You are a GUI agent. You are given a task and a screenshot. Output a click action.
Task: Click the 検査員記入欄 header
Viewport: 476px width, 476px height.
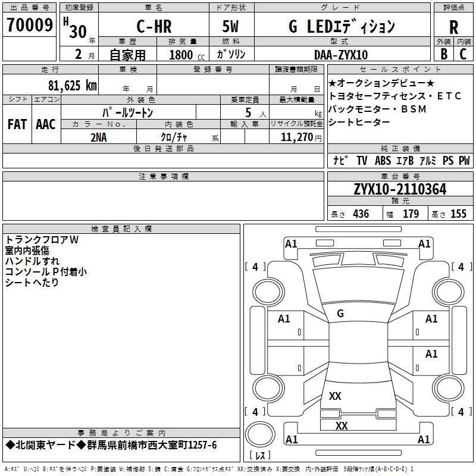pos(121,229)
